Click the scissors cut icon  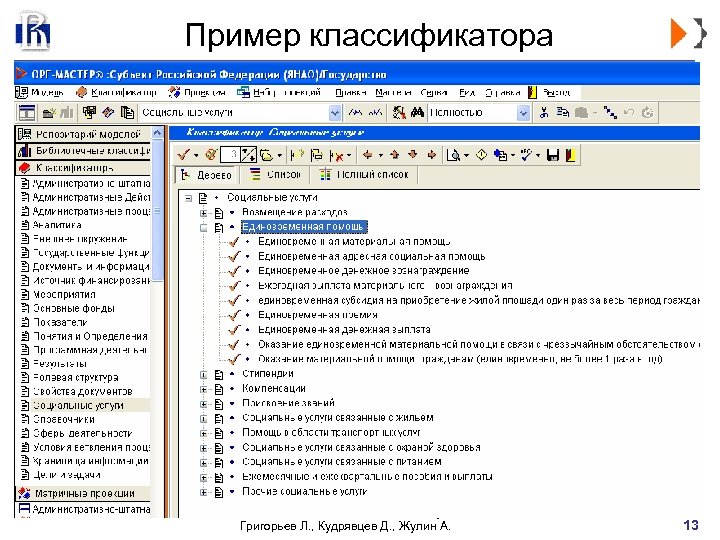[544, 112]
